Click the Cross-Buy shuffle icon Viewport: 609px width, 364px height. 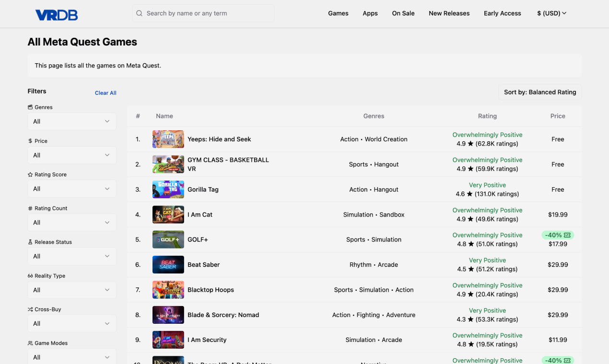(30, 309)
